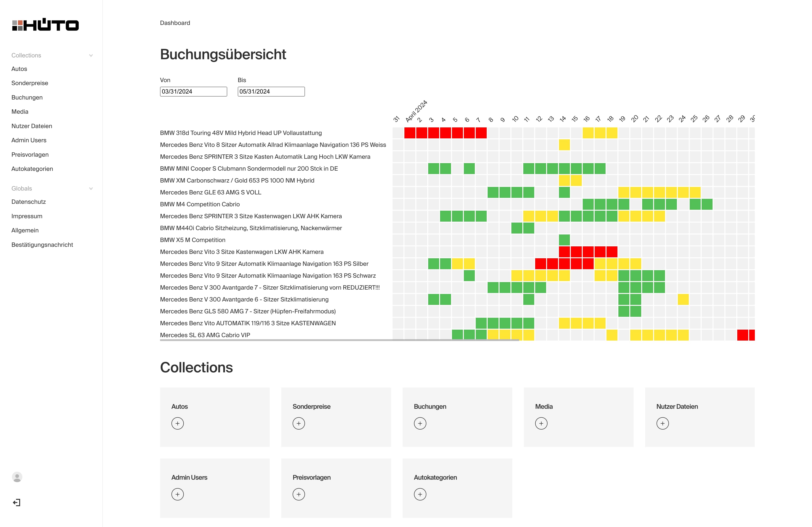812x527 pixels.
Task: Open the Von date input field
Action: point(194,91)
